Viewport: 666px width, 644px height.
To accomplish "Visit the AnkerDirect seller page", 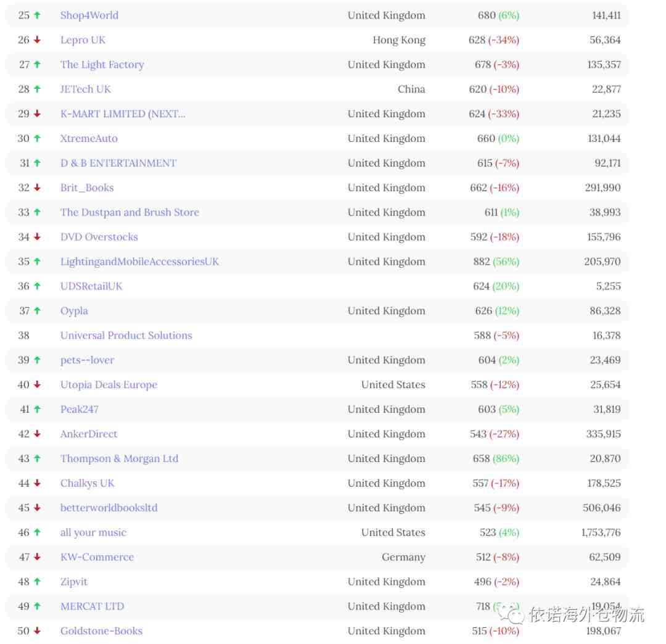I will pos(89,434).
